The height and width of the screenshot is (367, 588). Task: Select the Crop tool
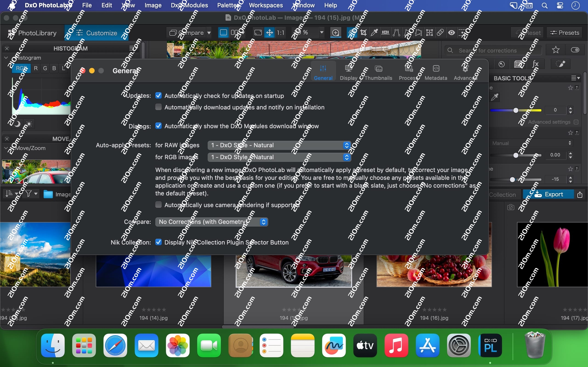pos(363,33)
